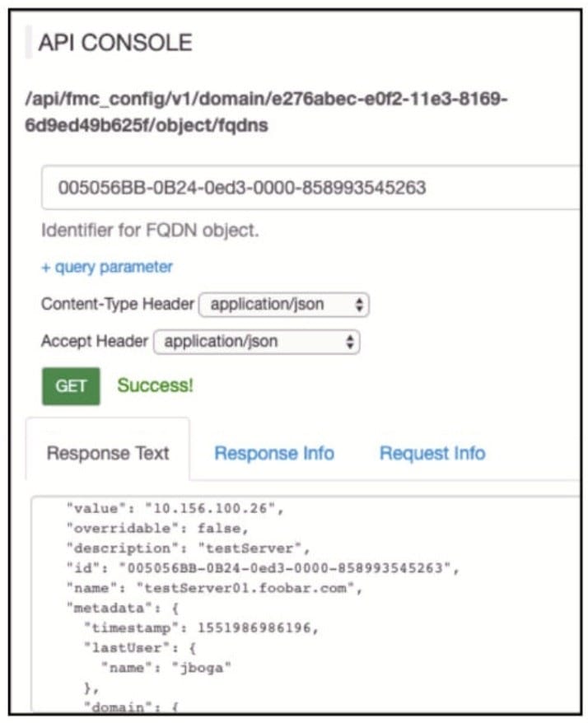Image resolution: width=588 pixels, height=723 pixels.
Task: Click the green Success! status message
Action: (155, 385)
